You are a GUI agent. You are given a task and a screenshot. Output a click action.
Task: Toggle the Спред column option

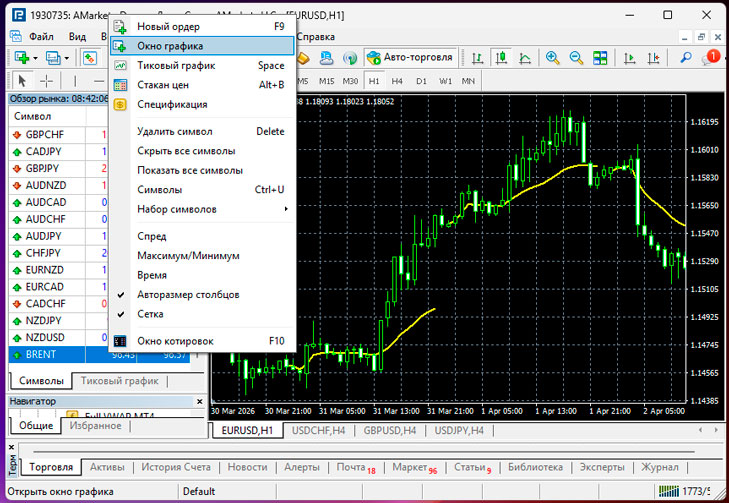[152, 237]
